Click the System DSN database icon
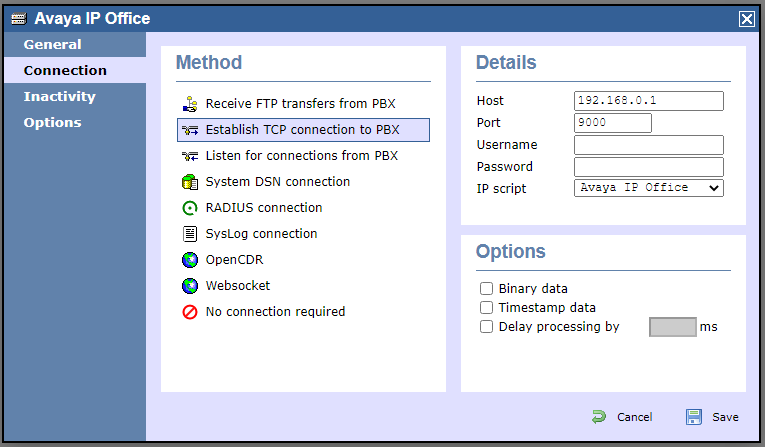 tap(190, 182)
